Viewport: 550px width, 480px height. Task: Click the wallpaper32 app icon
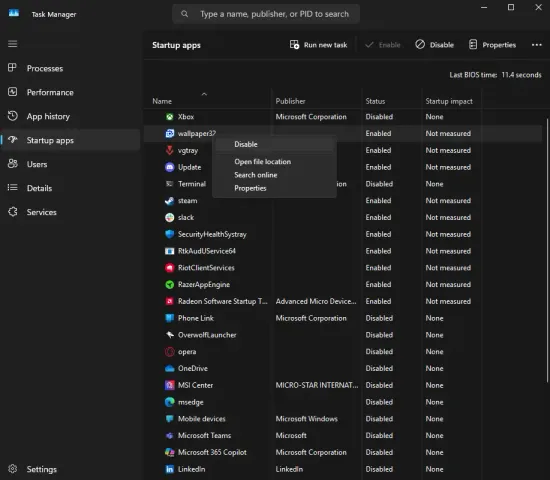tap(169, 133)
